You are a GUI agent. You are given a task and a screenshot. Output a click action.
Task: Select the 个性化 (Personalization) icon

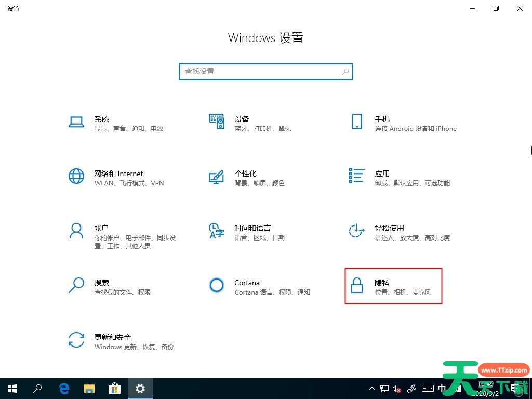click(216, 177)
